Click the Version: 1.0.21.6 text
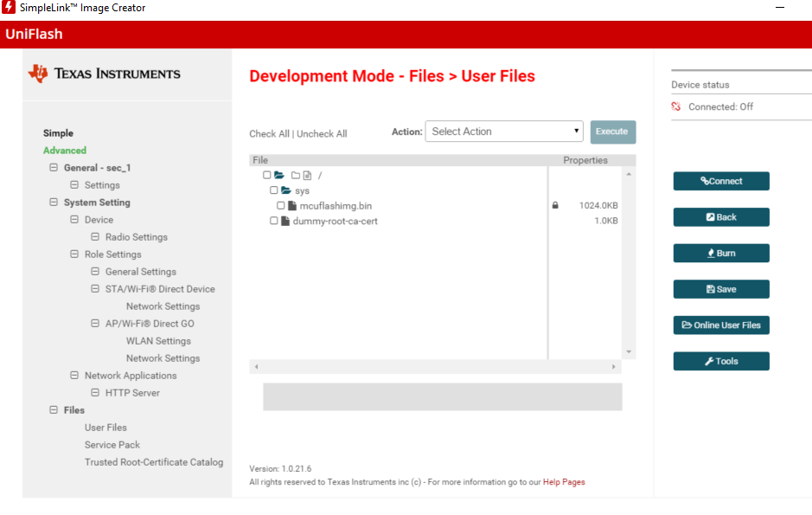 click(x=280, y=468)
